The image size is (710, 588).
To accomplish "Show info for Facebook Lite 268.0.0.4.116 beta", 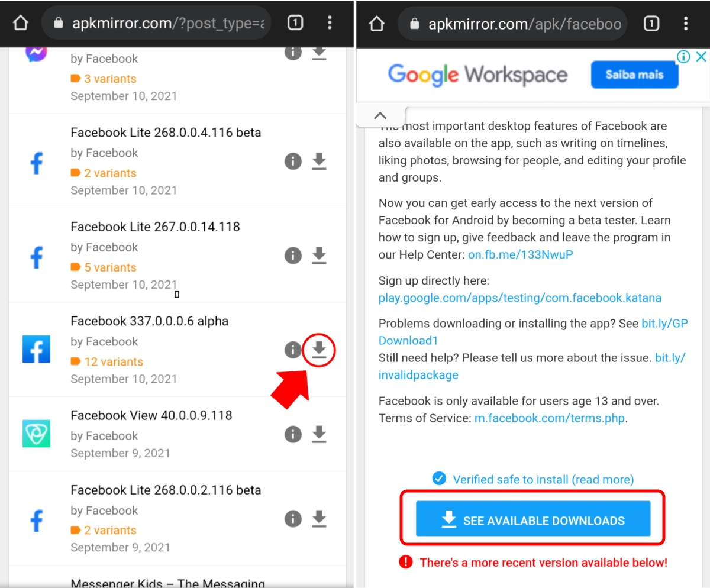I will tap(293, 161).
